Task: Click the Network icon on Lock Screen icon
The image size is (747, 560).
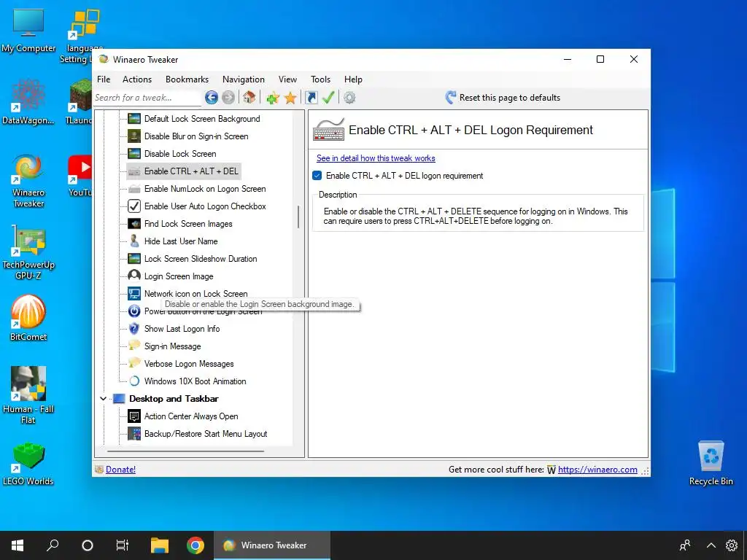Action: [x=134, y=293]
